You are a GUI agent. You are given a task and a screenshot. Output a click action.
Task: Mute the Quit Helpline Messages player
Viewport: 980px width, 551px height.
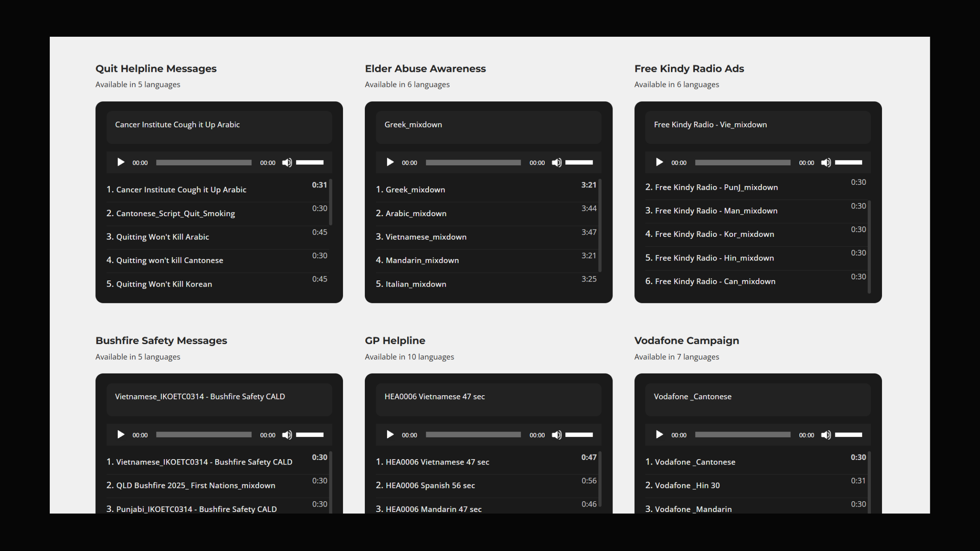click(x=287, y=163)
